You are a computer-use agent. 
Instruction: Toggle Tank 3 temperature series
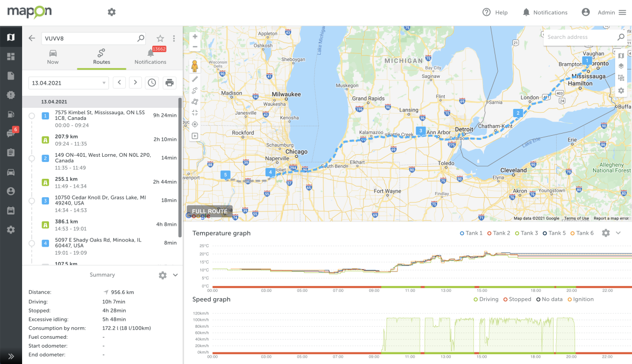527,233
